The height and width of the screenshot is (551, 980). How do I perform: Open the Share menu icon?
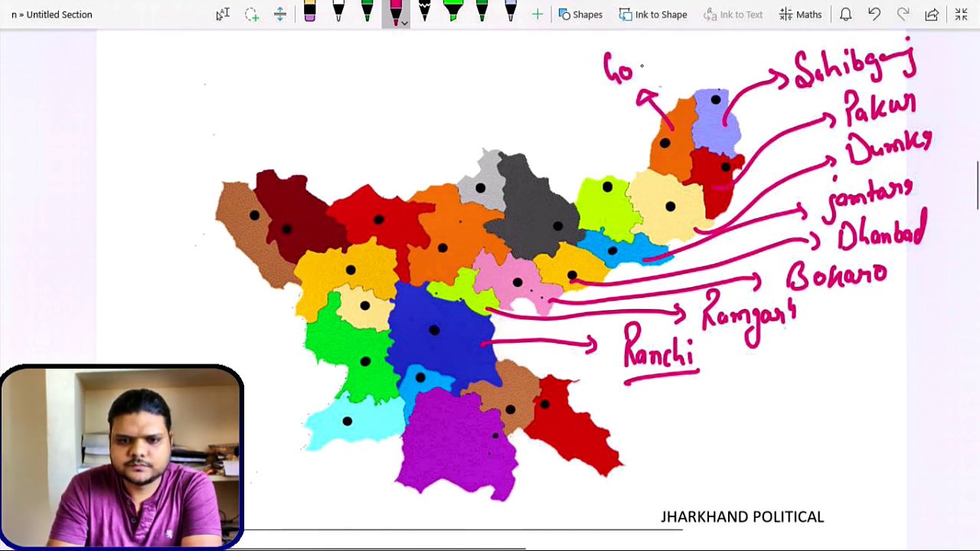click(932, 14)
